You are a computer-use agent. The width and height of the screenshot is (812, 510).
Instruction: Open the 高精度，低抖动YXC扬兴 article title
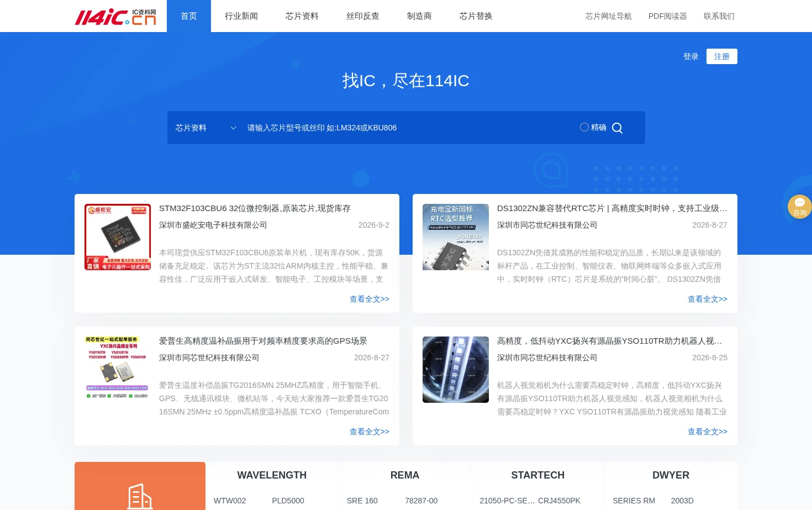click(x=610, y=341)
